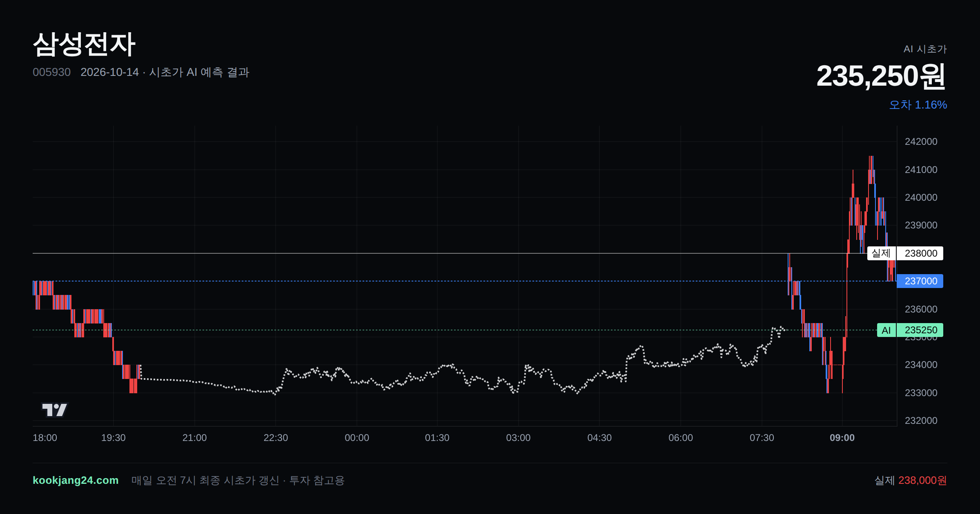Click the 241000 price axis label
This screenshot has width=980, height=514.
click(x=921, y=170)
